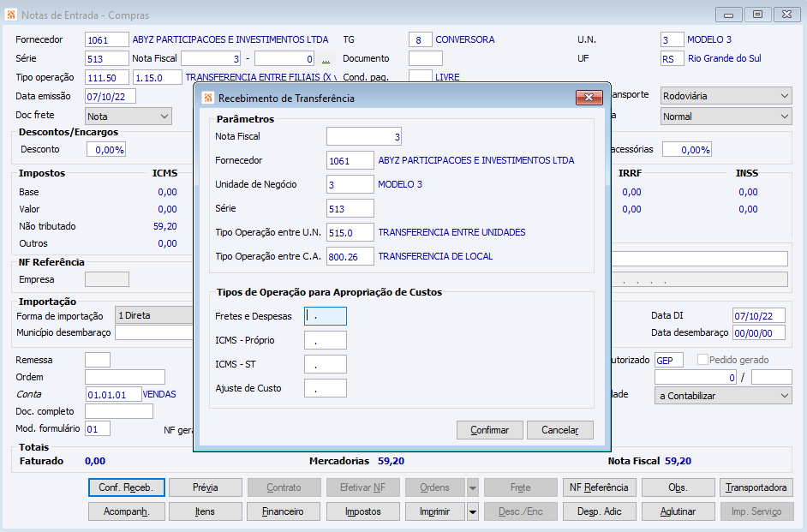Click the Data emissão field
This screenshot has width=807, height=532.
point(111,96)
